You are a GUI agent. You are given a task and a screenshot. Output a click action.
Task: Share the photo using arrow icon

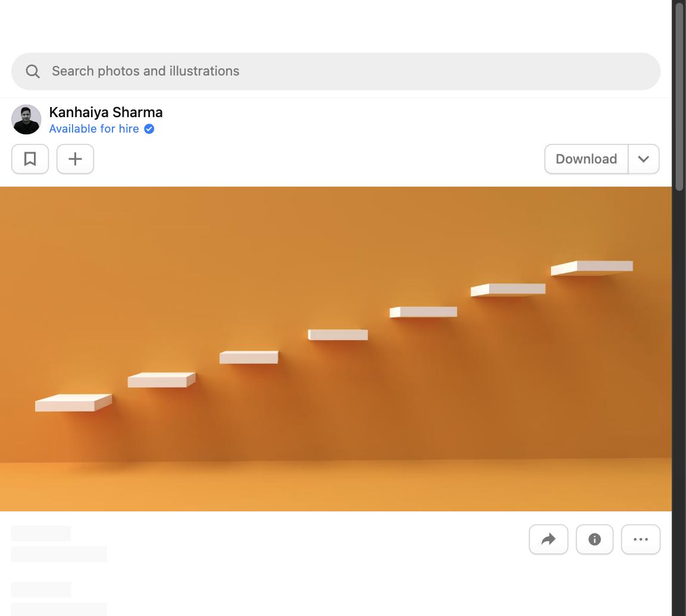(549, 539)
